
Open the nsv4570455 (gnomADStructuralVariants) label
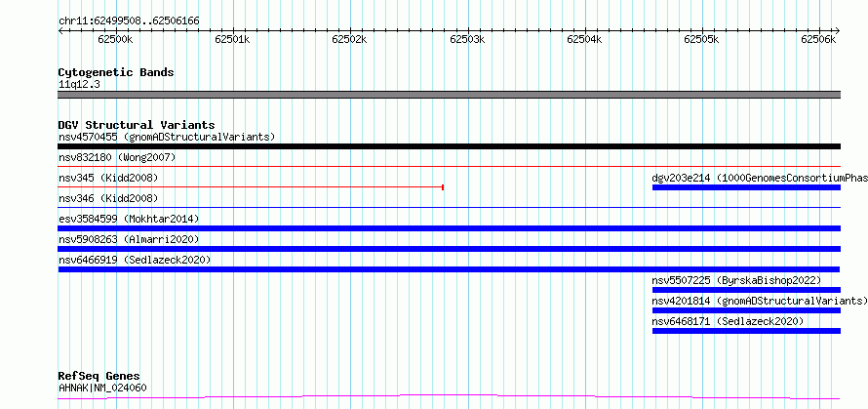pos(167,137)
